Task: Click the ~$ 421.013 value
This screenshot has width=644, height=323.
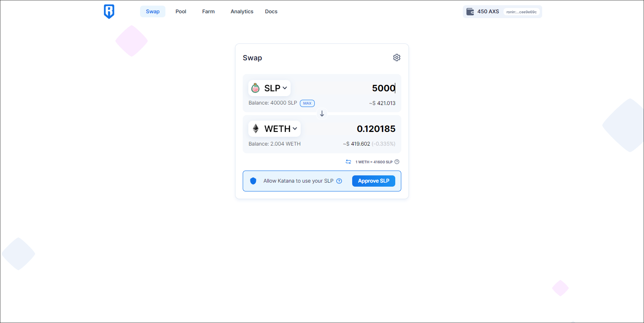Action: 382,103
